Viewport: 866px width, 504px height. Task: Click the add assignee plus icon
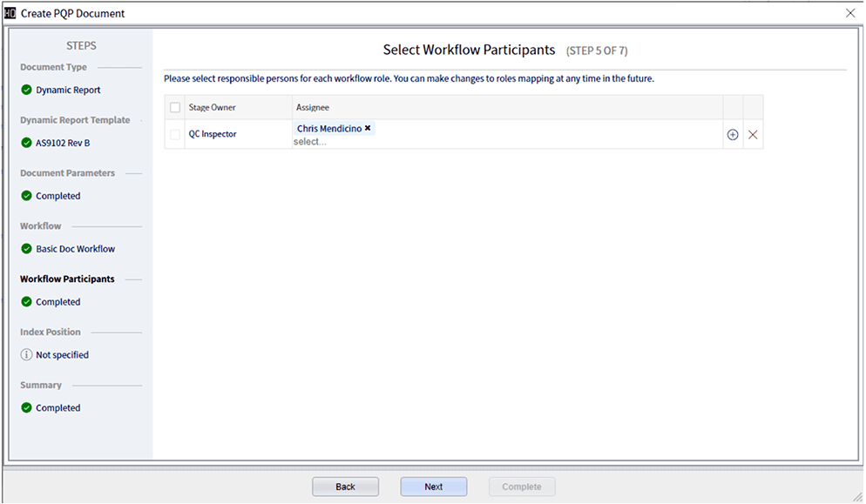click(732, 135)
